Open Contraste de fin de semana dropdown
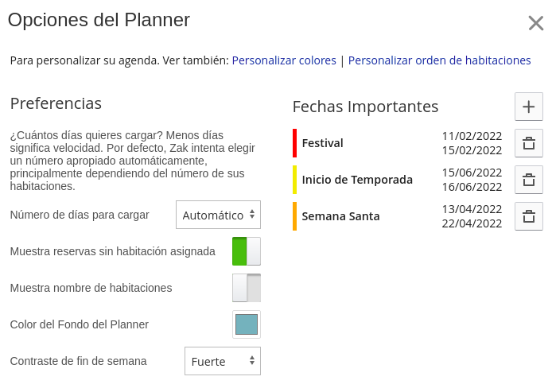Screen dimensions: 552x392 tap(223, 361)
